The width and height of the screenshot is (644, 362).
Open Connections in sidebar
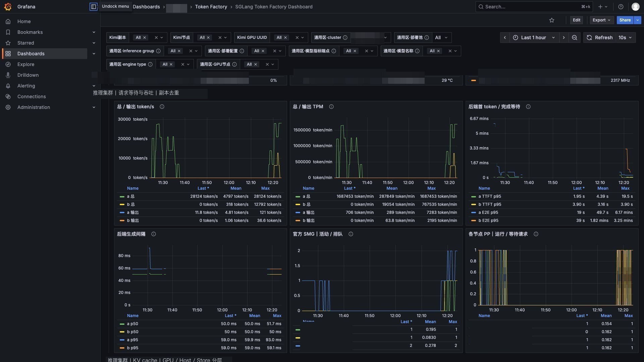32,97
